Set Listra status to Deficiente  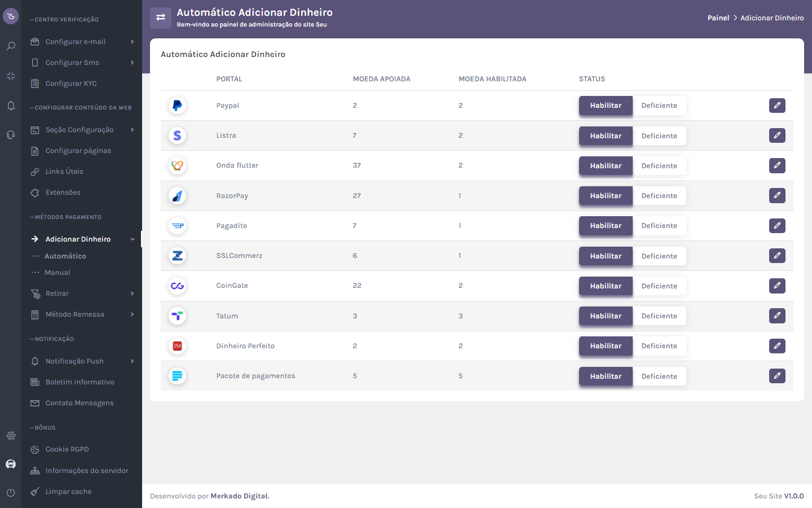tap(659, 136)
